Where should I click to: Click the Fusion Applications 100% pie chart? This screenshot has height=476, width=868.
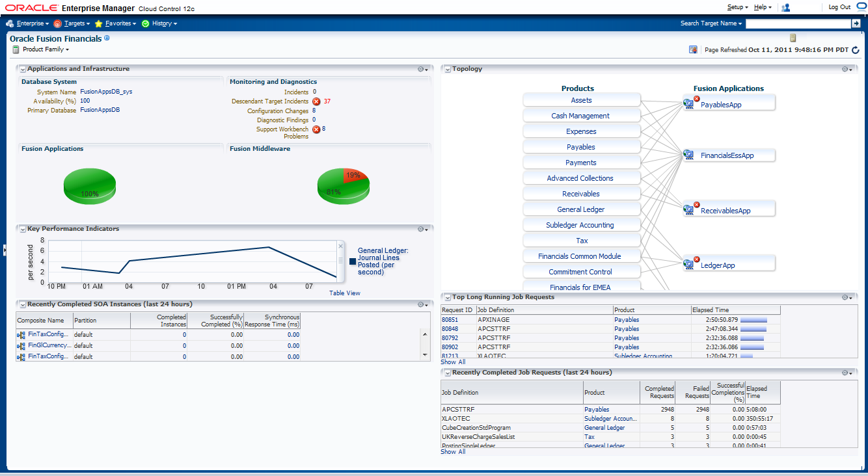coord(89,187)
